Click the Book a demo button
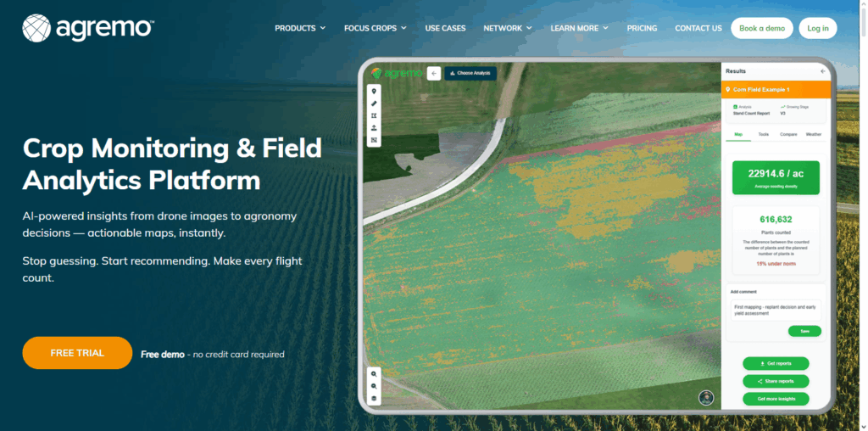 tap(762, 28)
